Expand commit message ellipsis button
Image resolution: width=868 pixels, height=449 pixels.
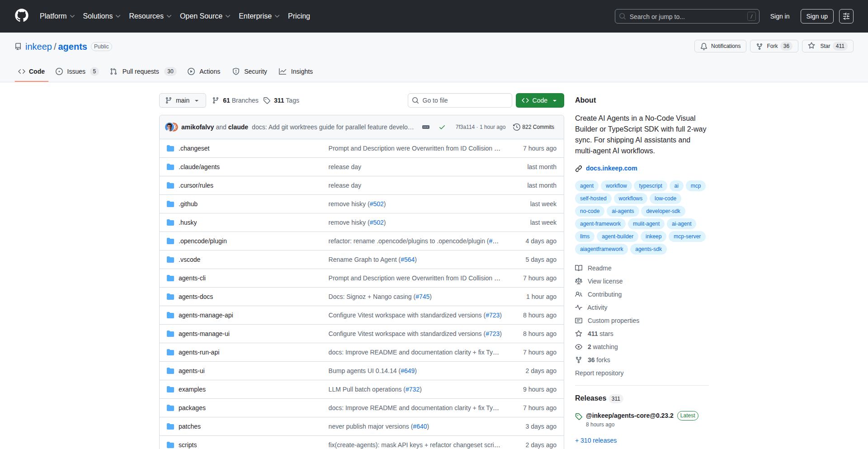[x=426, y=127]
